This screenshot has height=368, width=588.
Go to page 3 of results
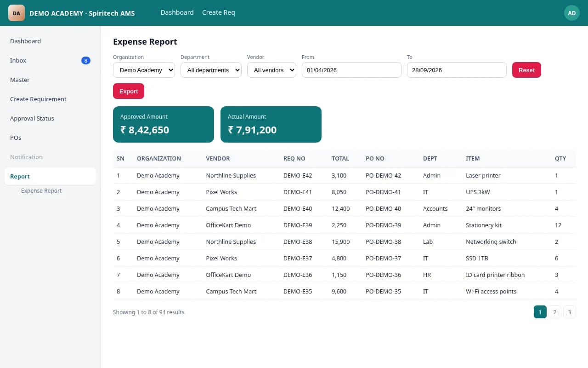[x=570, y=312]
